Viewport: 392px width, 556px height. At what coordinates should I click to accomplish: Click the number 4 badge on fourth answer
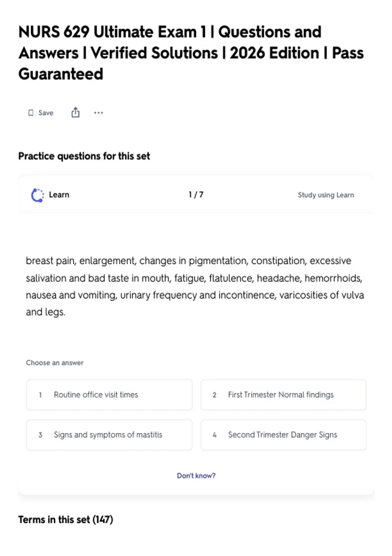point(214,435)
